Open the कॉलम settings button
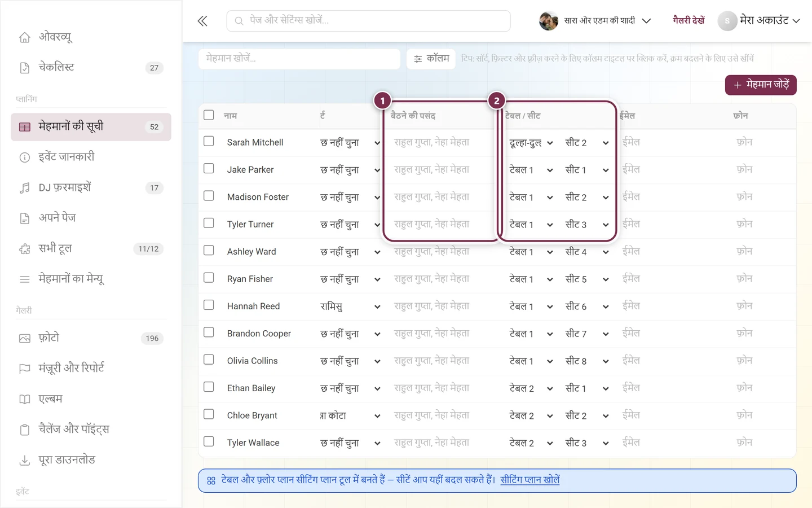Viewport: 812px width, 508px height. 431,59
